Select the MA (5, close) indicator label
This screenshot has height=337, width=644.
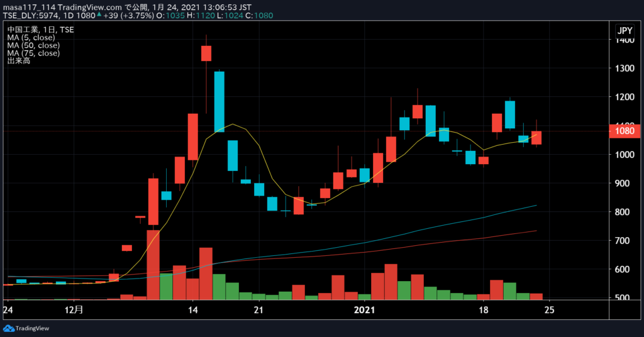tap(31, 37)
